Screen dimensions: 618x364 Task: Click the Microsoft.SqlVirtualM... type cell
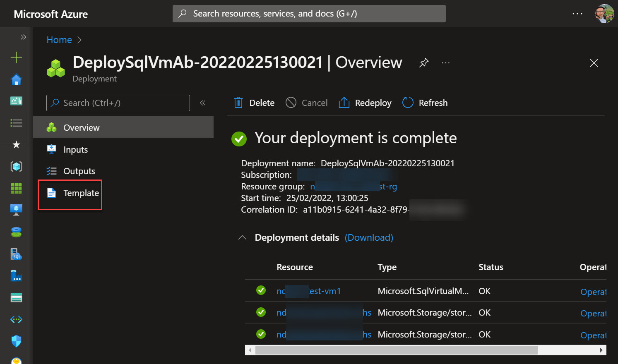pos(423,291)
